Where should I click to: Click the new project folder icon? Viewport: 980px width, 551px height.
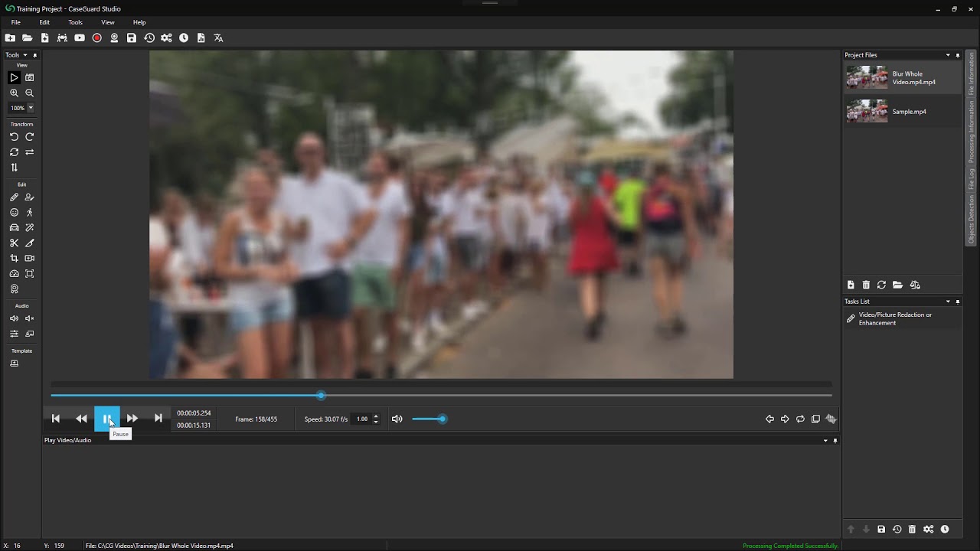coord(10,37)
